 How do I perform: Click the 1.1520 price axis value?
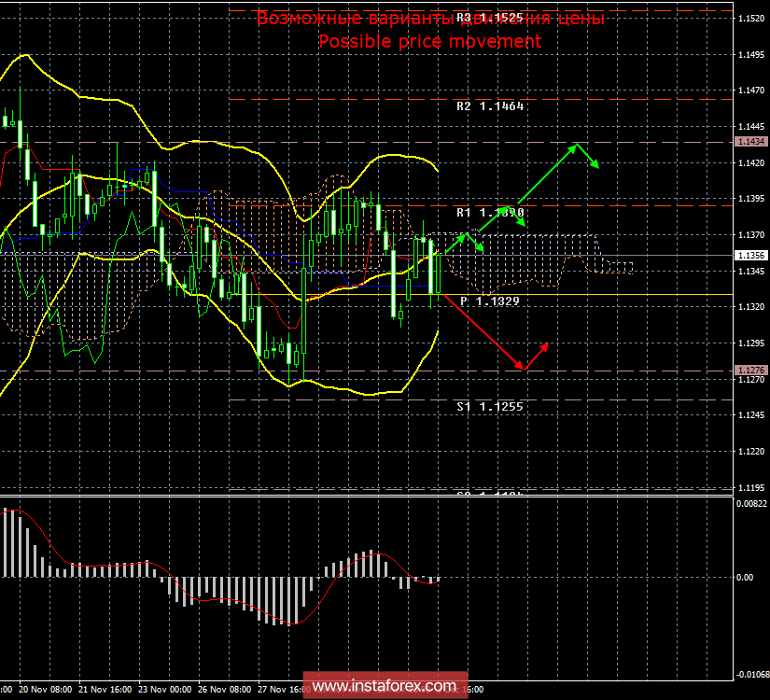pyautogui.click(x=751, y=18)
